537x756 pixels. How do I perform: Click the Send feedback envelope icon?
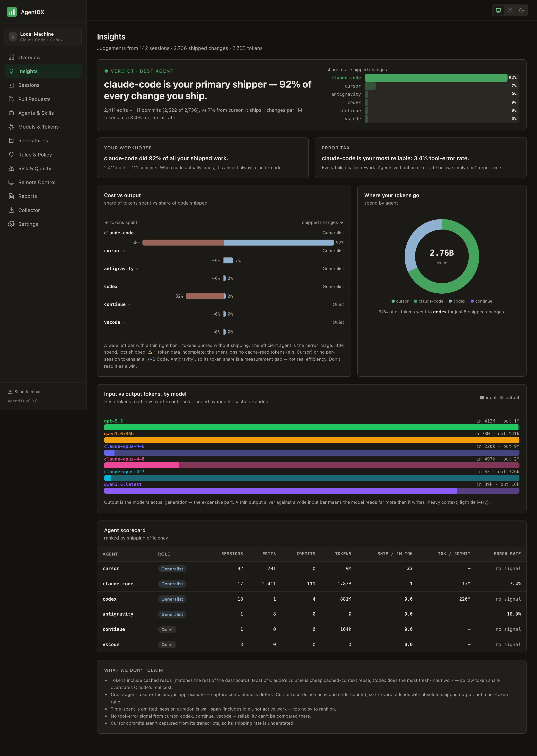point(10,392)
